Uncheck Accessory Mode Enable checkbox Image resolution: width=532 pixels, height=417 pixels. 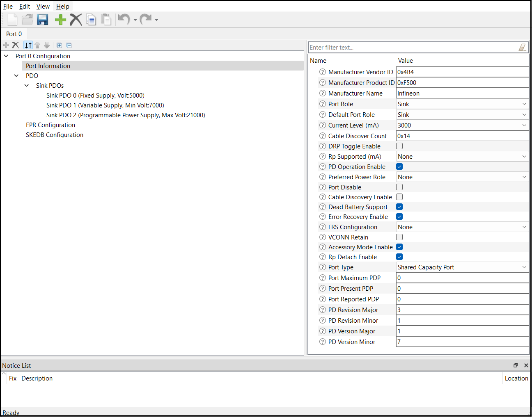pos(399,247)
